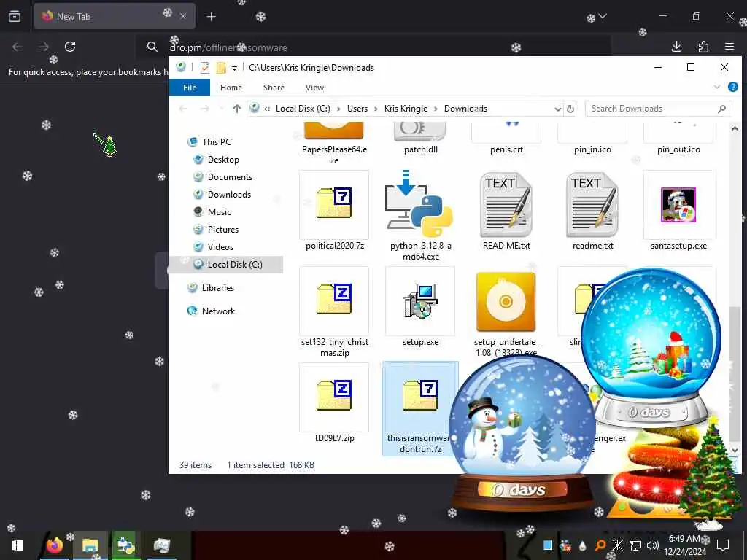Select the readme.txt file icon

592,205
